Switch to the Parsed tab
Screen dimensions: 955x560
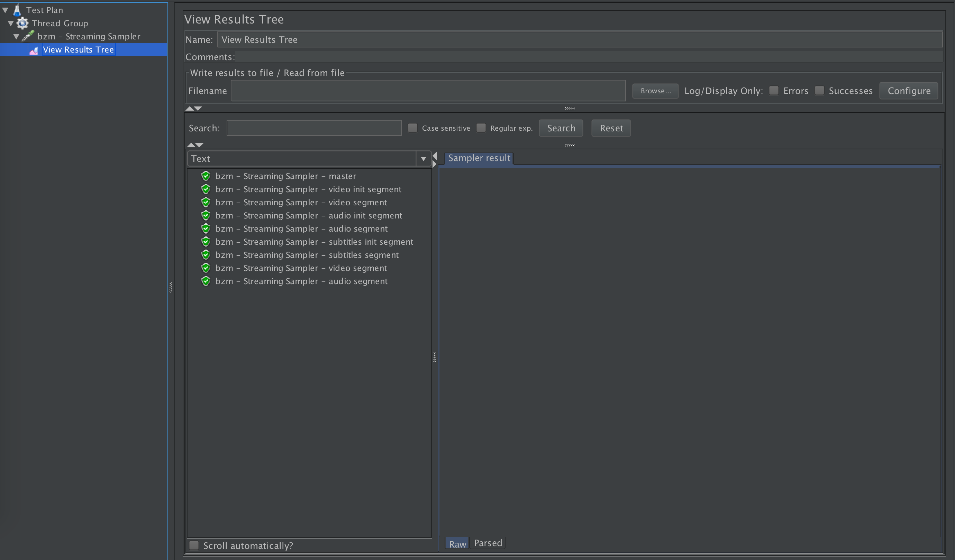488,543
